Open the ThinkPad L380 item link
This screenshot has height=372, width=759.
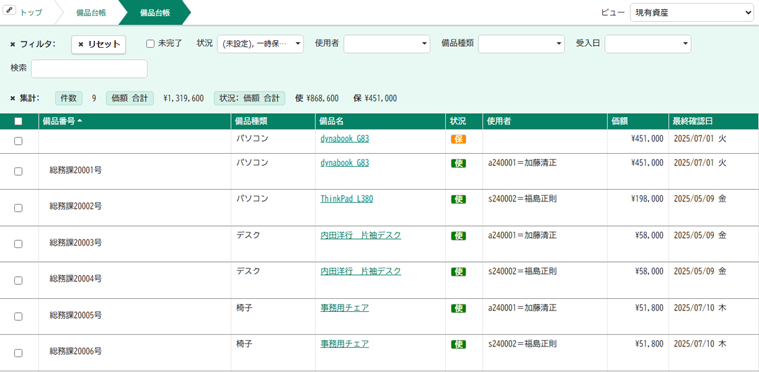(x=347, y=199)
